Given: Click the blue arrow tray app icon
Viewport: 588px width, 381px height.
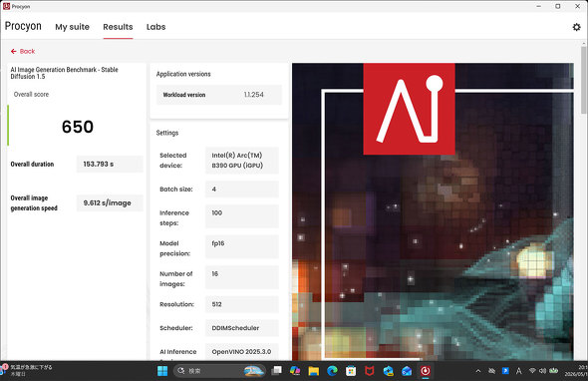Looking at the screenshot, I should [505, 371].
